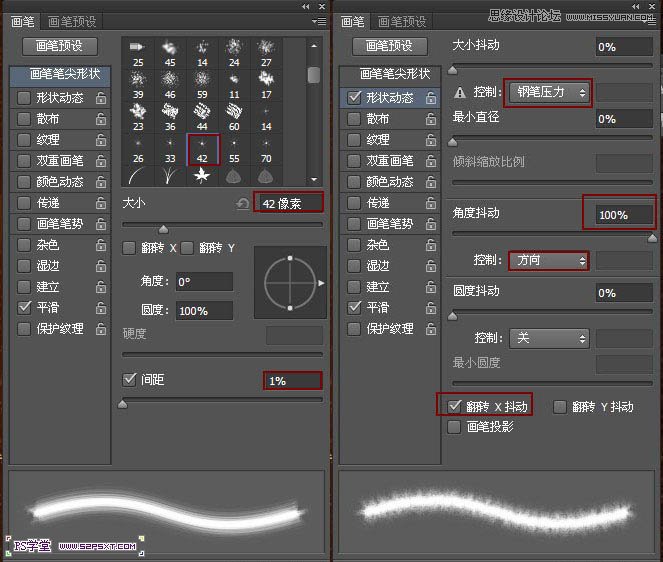Select the size-33 brush tip
This screenshot has height=562, width=663.
tap(170, 150)
